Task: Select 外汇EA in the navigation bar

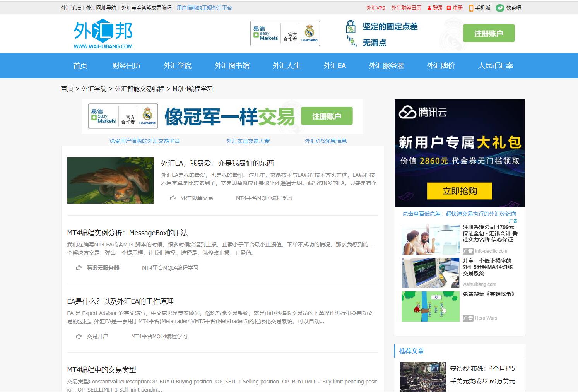Action: [335, 66]
